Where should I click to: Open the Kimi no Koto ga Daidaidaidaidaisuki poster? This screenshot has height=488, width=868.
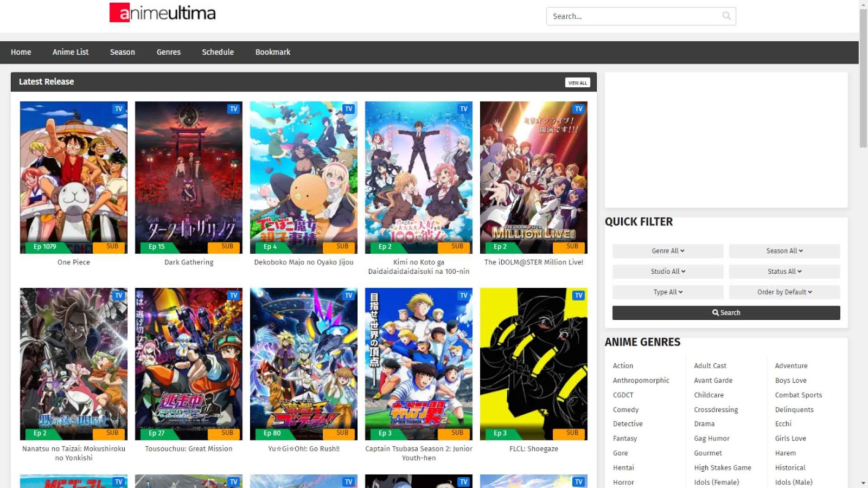(x=419, y=177)
